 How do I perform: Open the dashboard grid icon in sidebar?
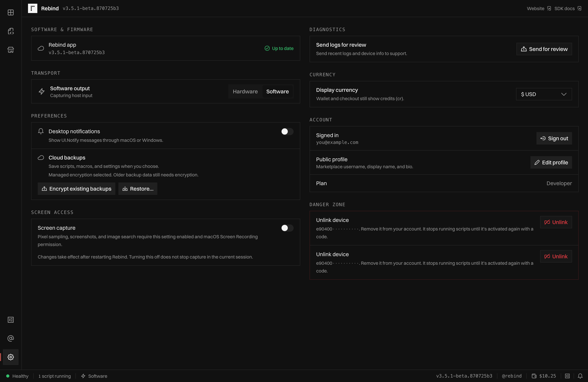(x=11, y=12)
